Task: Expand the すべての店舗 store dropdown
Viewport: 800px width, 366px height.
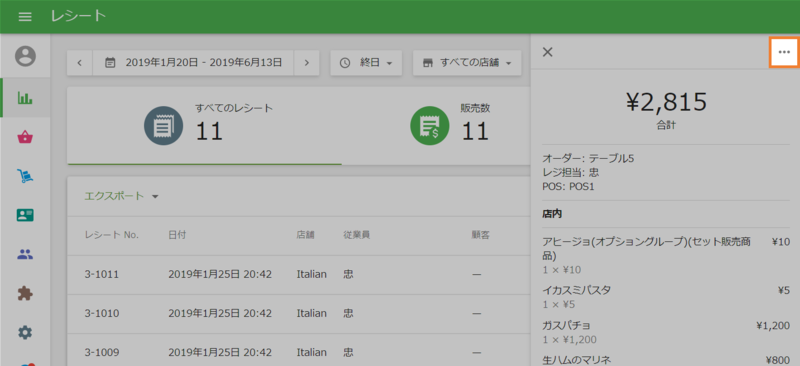Action: click(467, 63)
